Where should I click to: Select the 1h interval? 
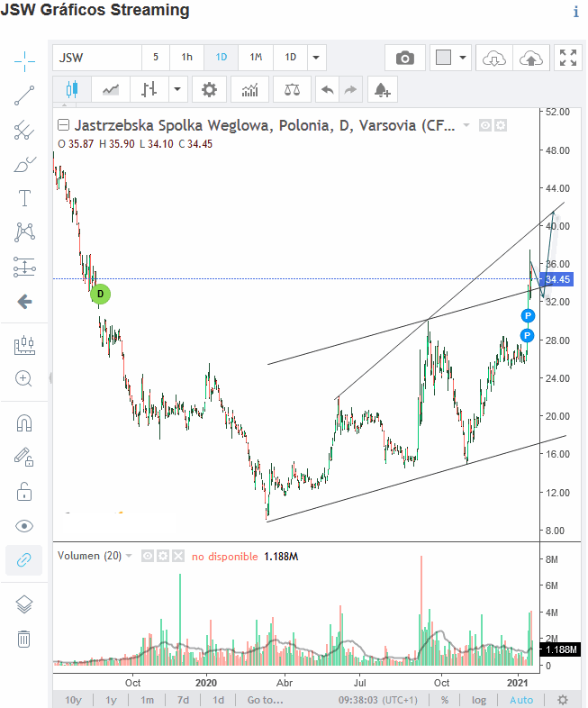tap(186, 58)
